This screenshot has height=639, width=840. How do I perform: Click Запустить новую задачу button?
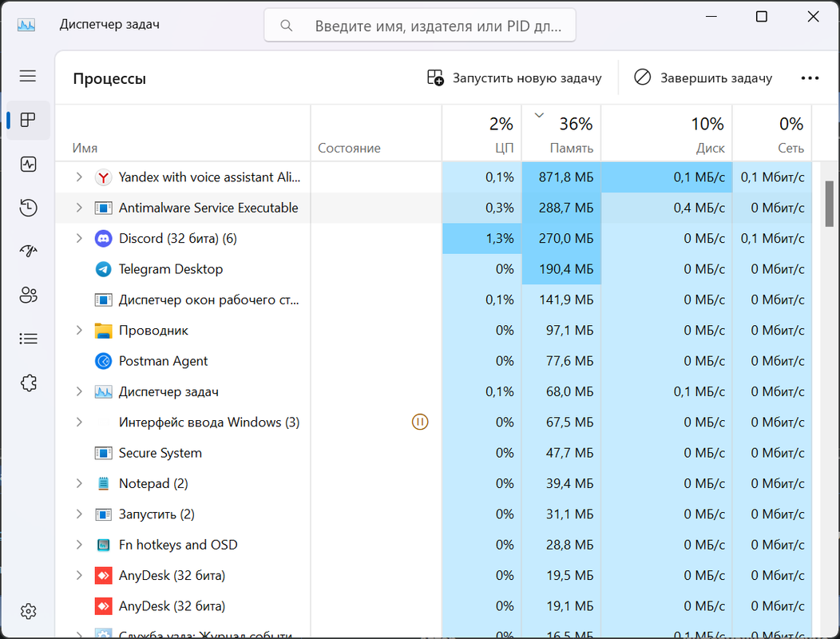[x=514, y=78]
